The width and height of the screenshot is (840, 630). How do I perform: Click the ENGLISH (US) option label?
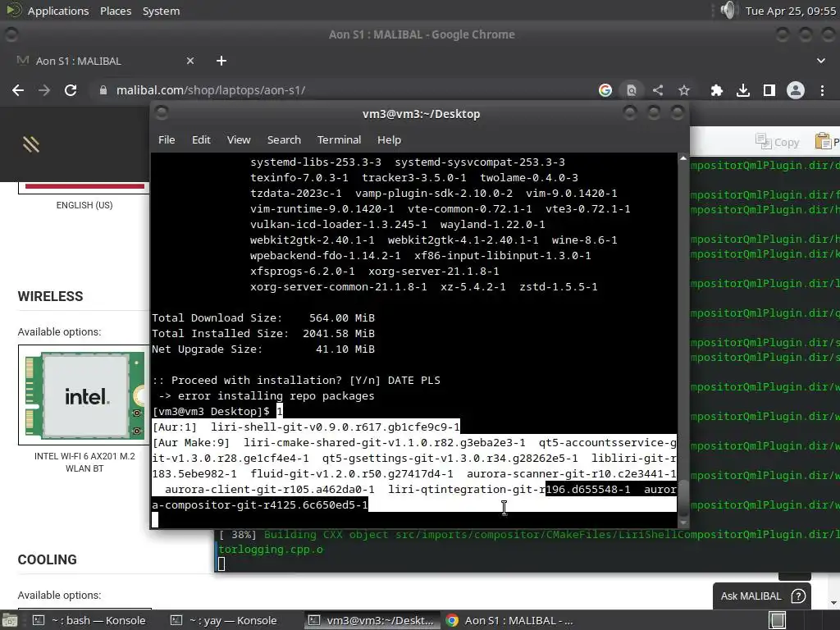coord(84,205)
